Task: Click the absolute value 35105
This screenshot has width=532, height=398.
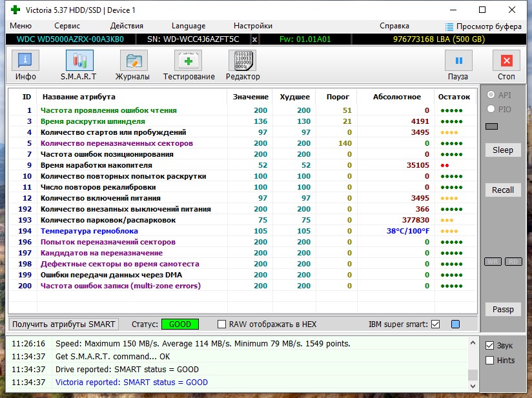Action: point(418,165)
